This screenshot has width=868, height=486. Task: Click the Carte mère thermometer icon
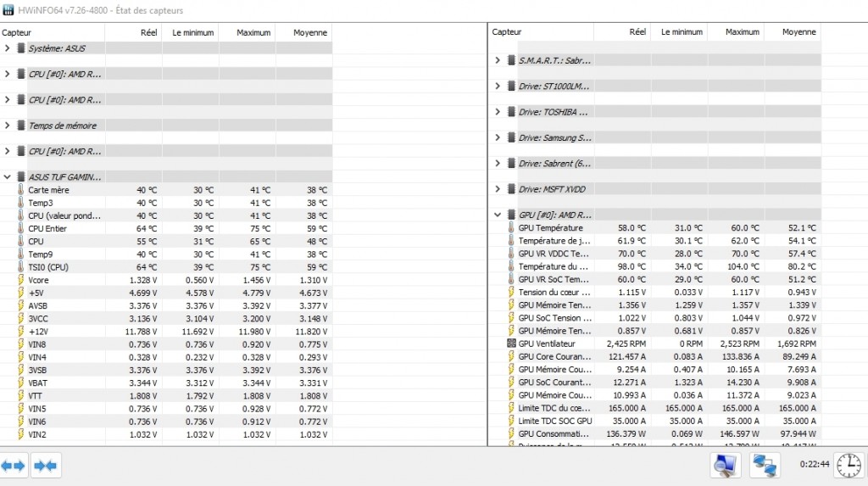(x=21, y=189)
